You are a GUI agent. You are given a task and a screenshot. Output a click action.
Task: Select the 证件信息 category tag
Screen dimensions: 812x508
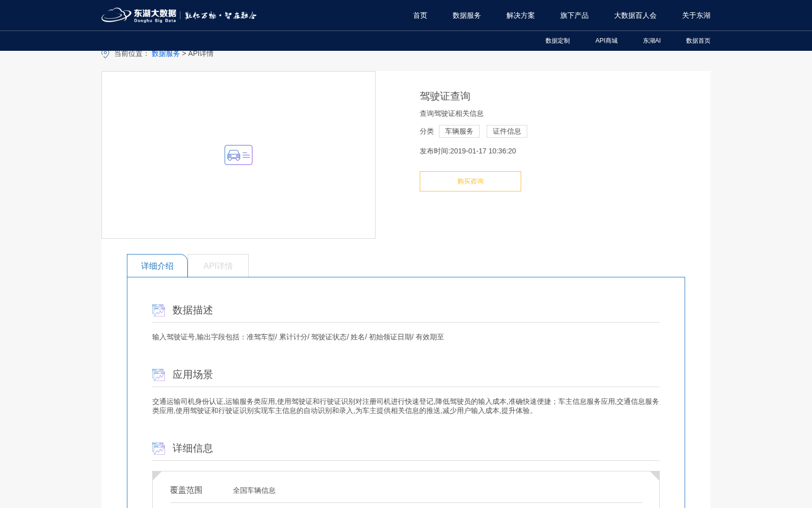click(x=507, y=131)
